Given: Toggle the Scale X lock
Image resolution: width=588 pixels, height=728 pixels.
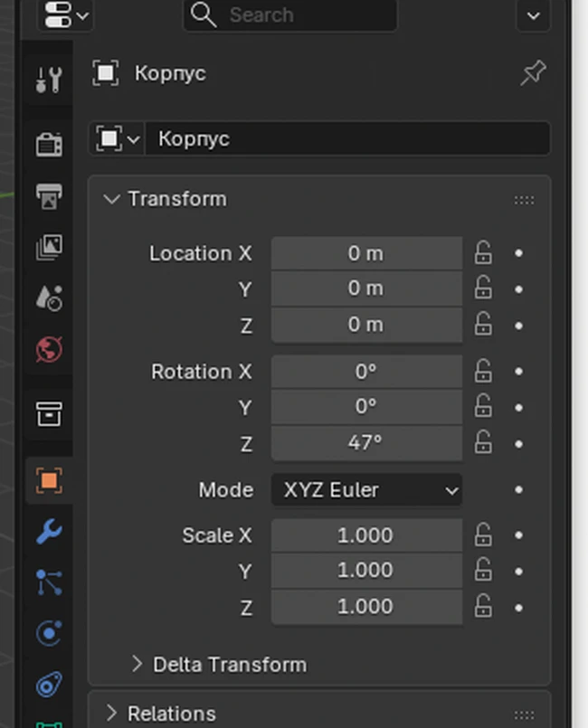Looking at the screenshot, I should point(483,534).
